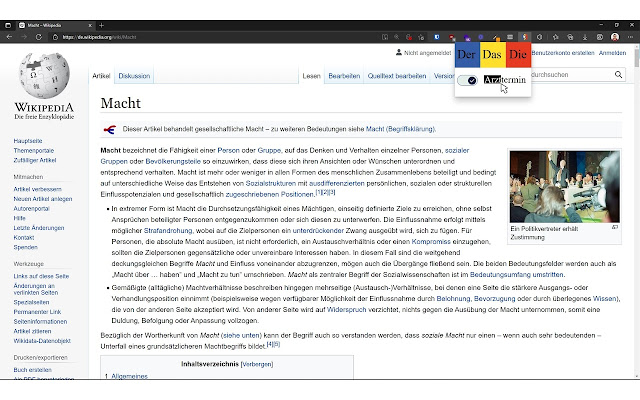Go forward with the arrow button

pyautogui.click(x=24, y=37)
